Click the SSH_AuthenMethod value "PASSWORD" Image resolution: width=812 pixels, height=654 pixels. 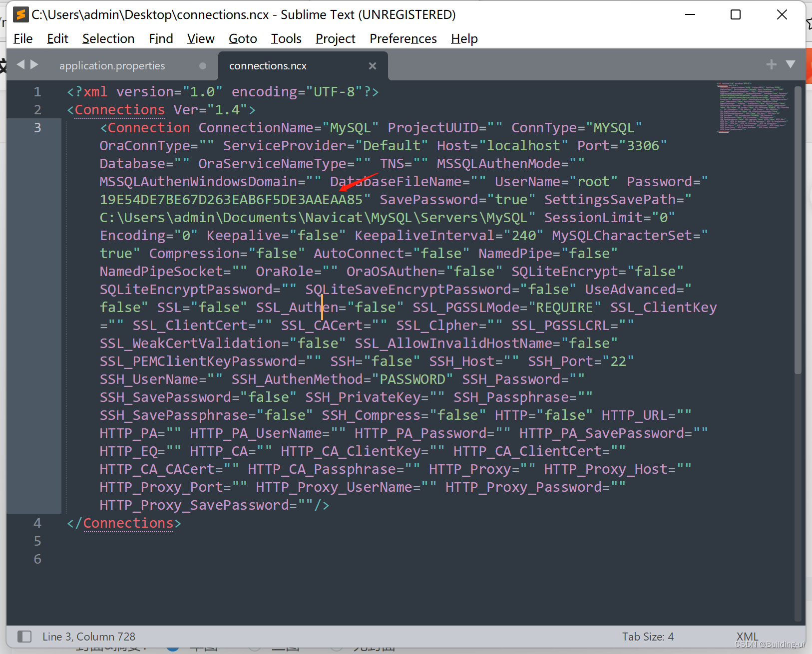tap(412, 379)
